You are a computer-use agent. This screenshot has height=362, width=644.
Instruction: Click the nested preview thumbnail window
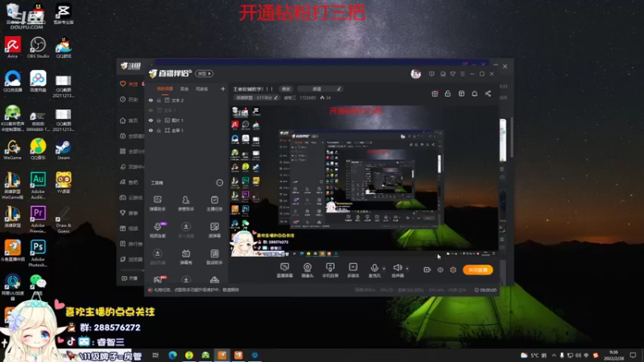(361, 179)
